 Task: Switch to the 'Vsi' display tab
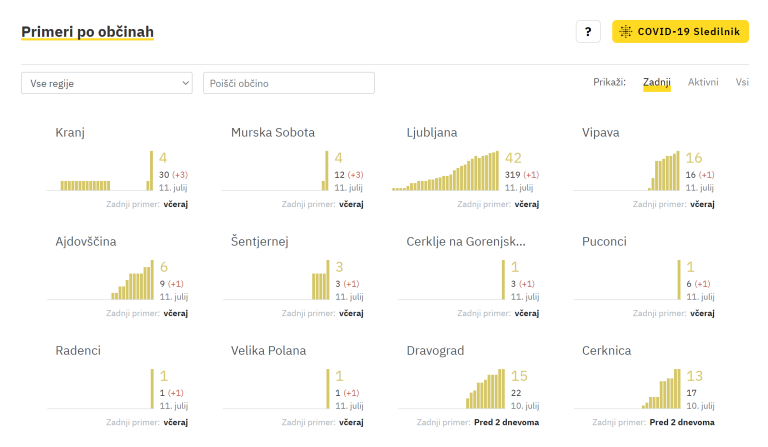742,82
